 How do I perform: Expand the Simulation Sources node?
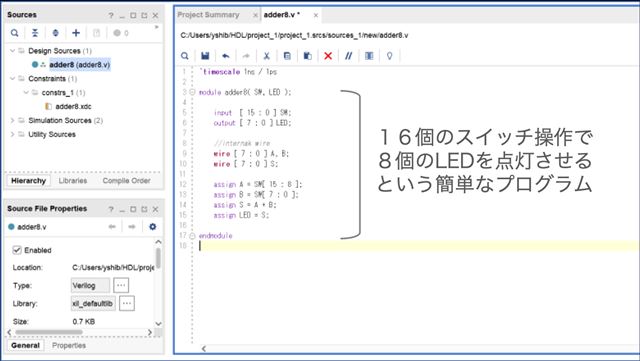coord(12,120)
